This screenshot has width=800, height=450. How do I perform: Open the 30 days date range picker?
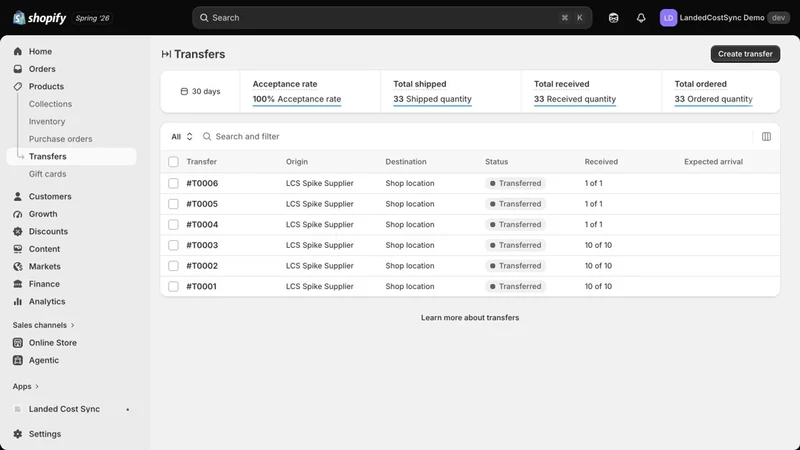(x=201, y=91)
